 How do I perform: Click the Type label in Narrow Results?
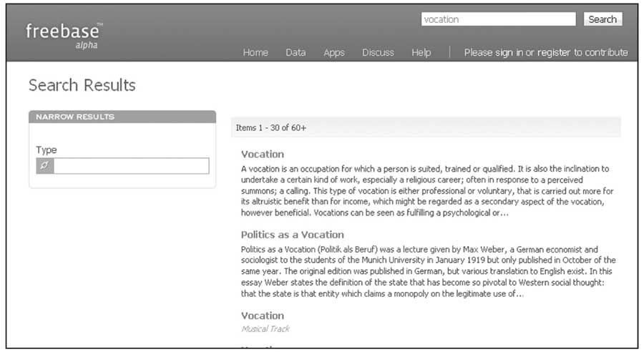click(47, 150)
